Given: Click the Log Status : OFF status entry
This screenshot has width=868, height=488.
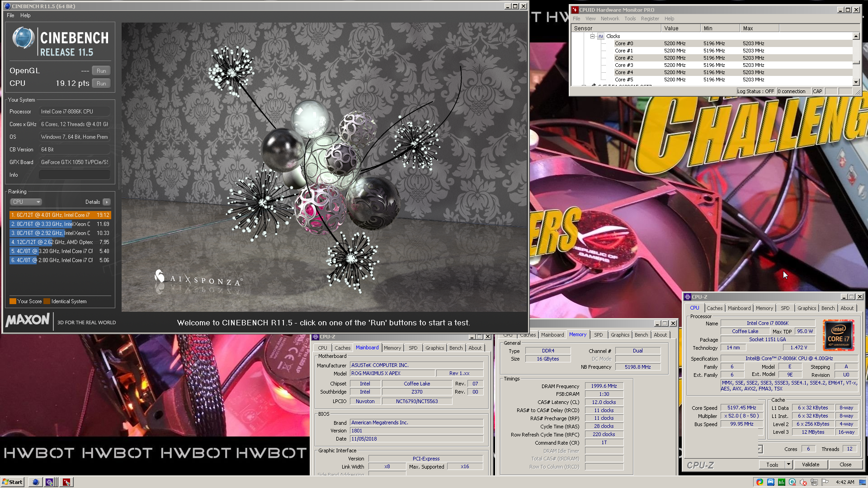Looking at the screenshot, I should coord(755,91).
